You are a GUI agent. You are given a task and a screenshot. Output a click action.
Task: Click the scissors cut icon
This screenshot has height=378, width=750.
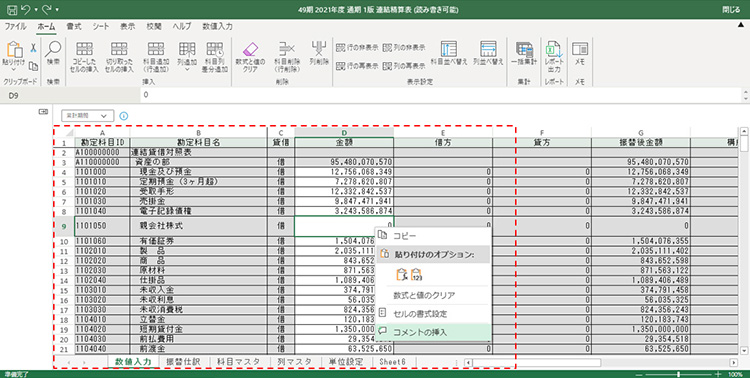point(33,48)
